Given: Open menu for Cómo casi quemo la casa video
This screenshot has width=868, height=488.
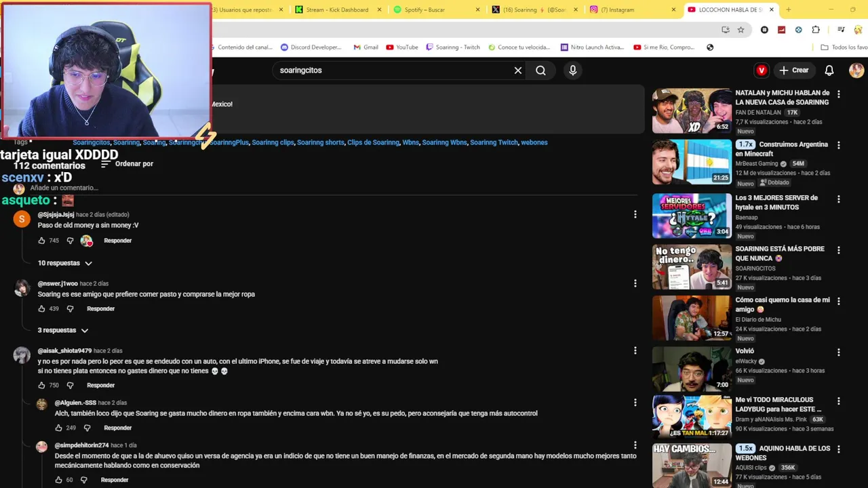Looking at the screenshot, I should coord(839,301).
